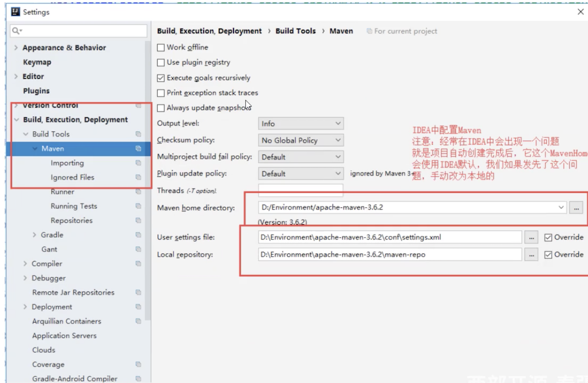Click project-level icon beside Arquillian Containers
This screenshot has height=383, width=588.
click(138, 321)
